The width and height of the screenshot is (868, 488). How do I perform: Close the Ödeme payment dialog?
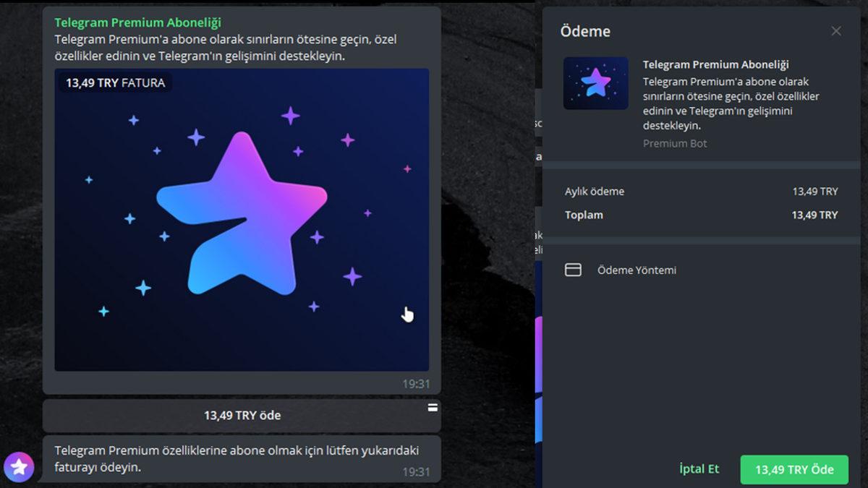836,30
